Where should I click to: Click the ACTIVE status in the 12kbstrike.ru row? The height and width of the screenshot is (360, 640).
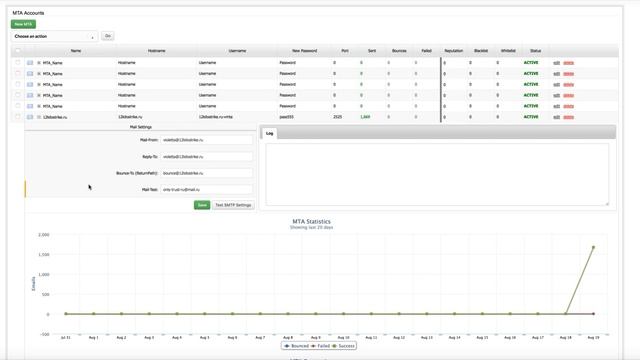(x=531, y=117)
